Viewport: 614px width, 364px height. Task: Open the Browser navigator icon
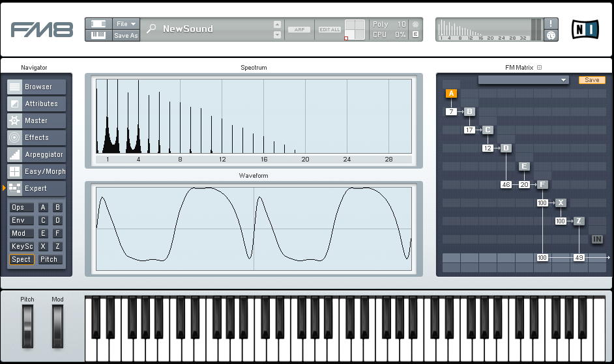14,87
